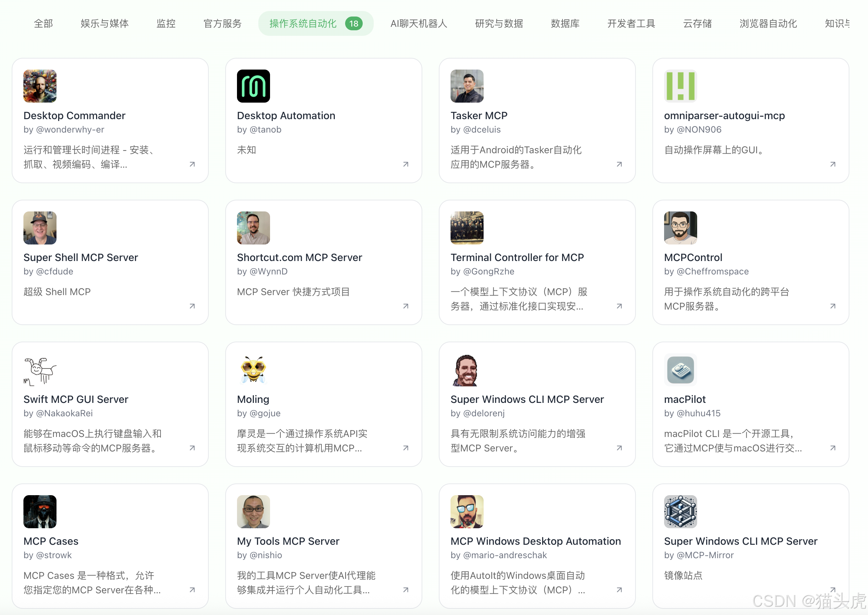Click the Moling bee icon
This screenshot has width=868, height=615.
(254, 369)
